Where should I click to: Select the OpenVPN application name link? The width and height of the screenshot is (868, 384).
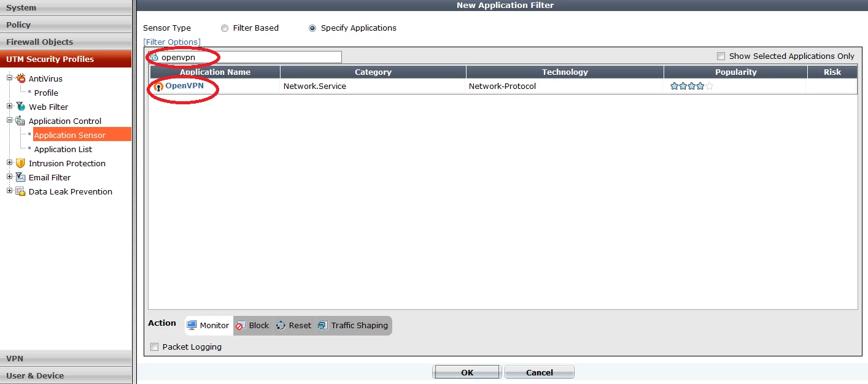(x=184, y=86)
